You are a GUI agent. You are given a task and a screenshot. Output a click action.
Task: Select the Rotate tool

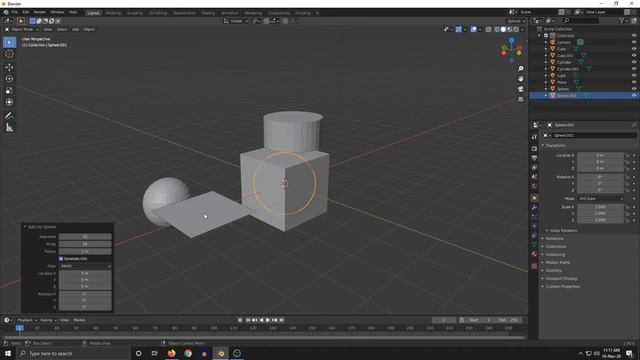9,79
